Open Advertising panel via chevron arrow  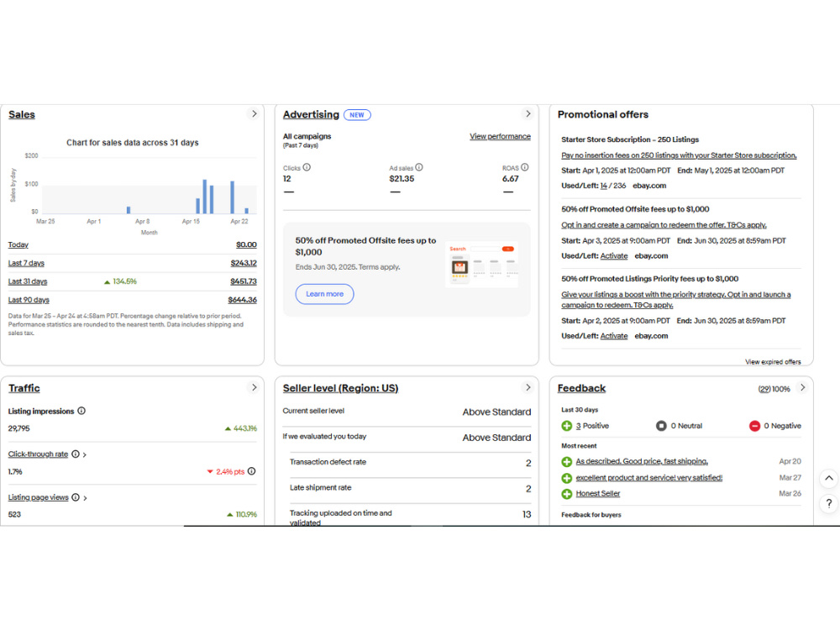coord(528,113)
